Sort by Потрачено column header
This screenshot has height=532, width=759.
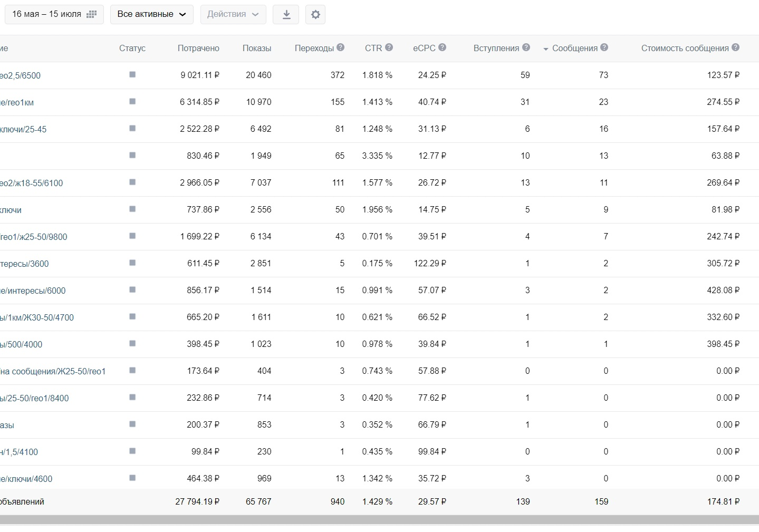pos(198,49)
